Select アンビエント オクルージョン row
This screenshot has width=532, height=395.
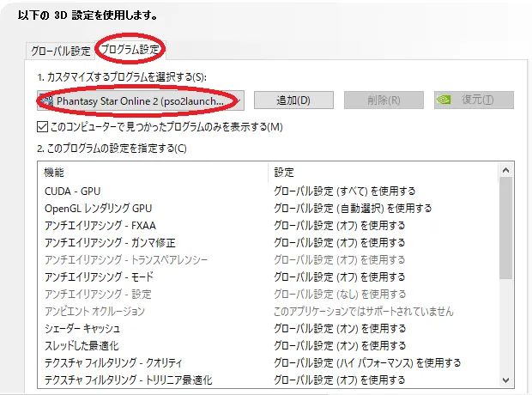268,312
